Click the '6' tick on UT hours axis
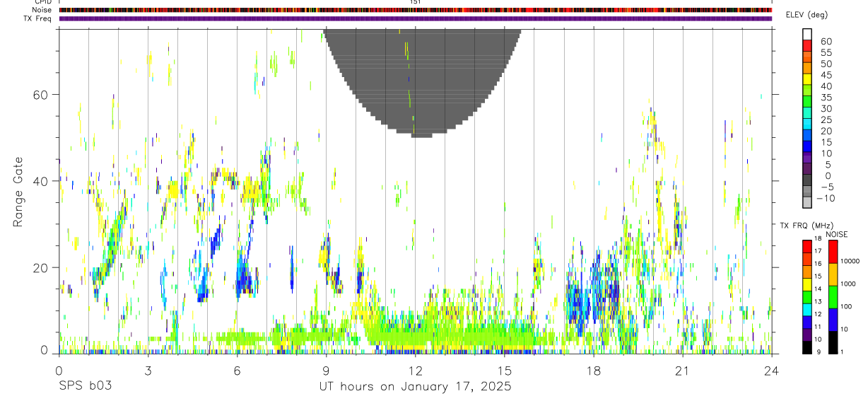 pos(237,371)
